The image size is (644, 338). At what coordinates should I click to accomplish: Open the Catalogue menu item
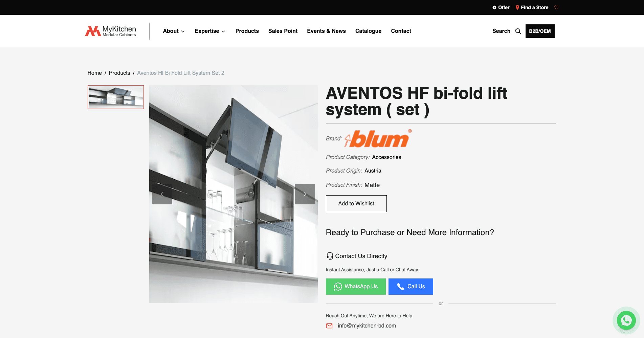click(x=368, y=31)
